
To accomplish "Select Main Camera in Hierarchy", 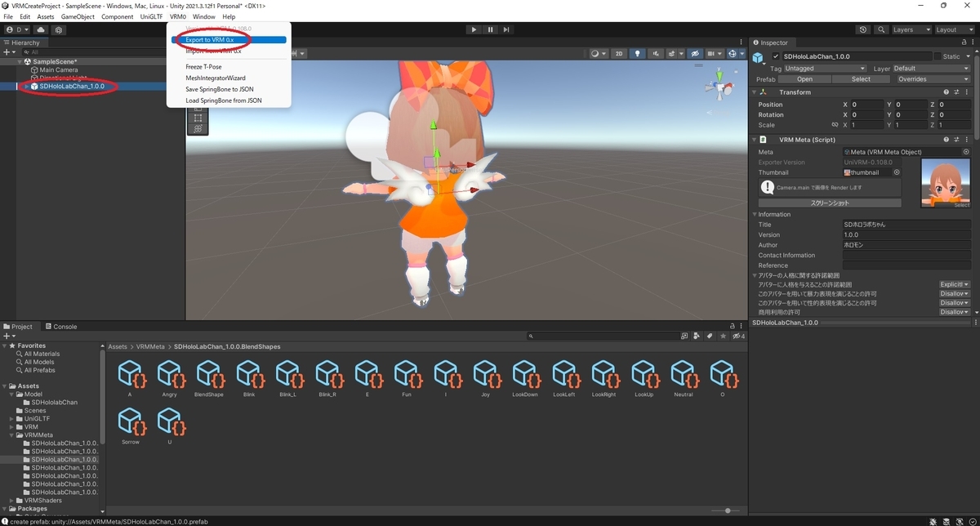I will 59,69.
